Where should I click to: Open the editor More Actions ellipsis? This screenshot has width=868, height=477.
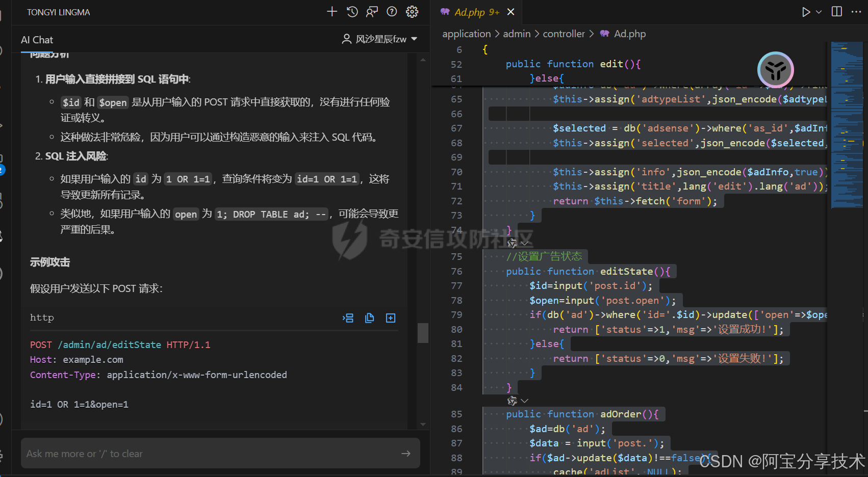point(856,12)
